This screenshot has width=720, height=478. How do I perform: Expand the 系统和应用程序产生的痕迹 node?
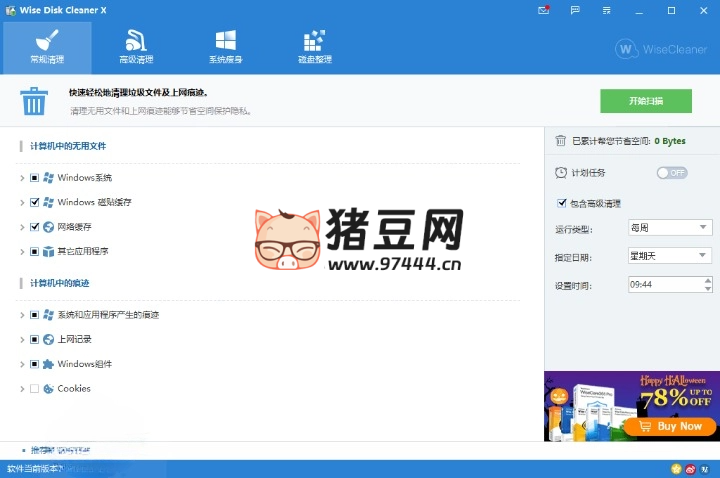[22, 315]
